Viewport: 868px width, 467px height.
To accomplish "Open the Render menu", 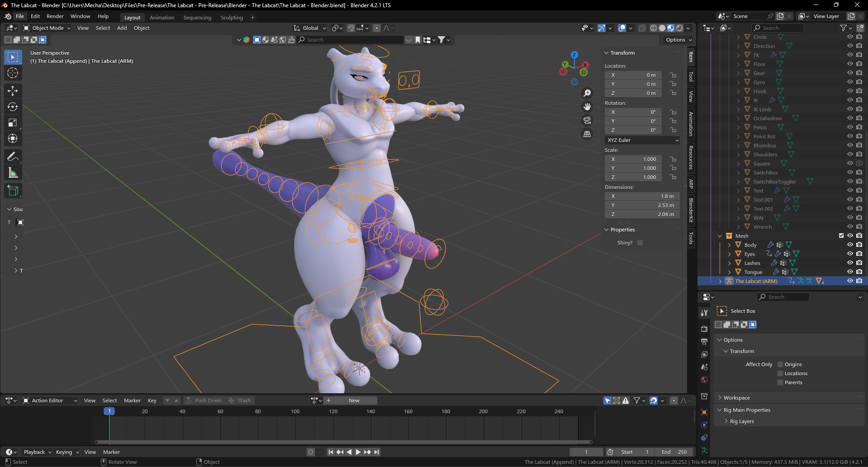I will pos(55,16).
